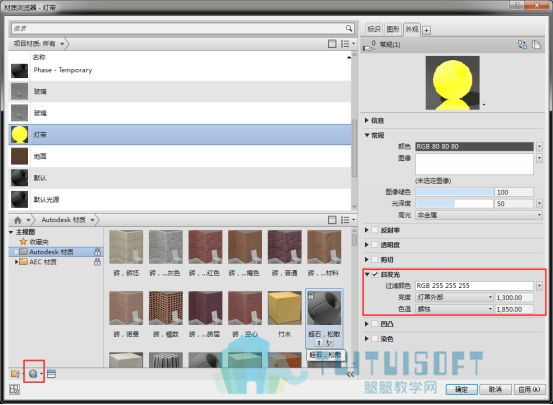Uncheck the 自发光 checkbox
The width and height of the screenshot is (553, 405).
[375, 274]
